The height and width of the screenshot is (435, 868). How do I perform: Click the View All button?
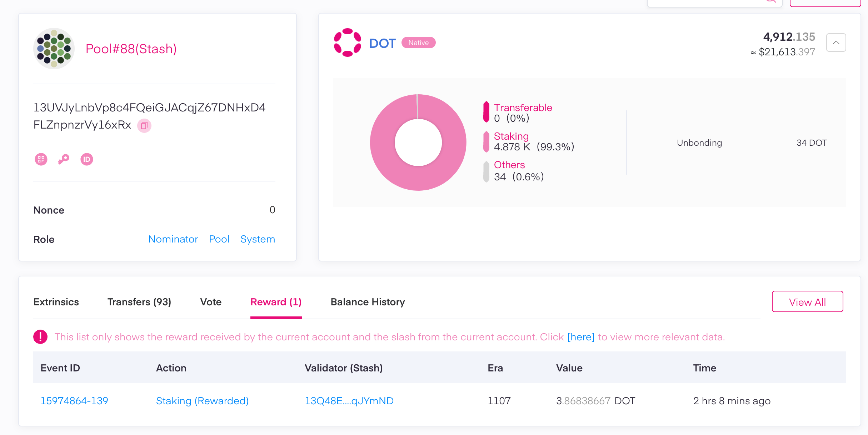[x=807, y=301]
